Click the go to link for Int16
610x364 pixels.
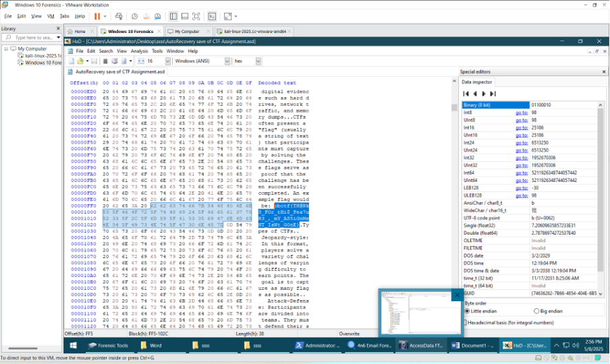click(522, 127)
